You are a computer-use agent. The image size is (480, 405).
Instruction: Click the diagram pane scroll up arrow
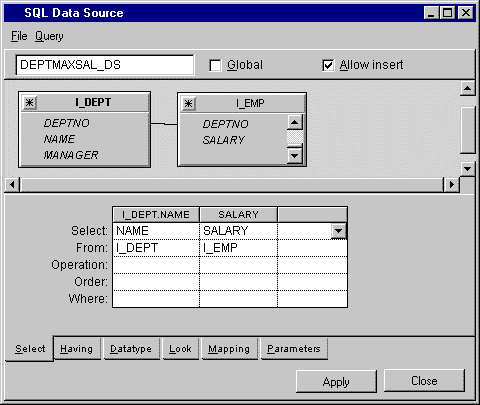pyautogui.click(x=467, y=88)
